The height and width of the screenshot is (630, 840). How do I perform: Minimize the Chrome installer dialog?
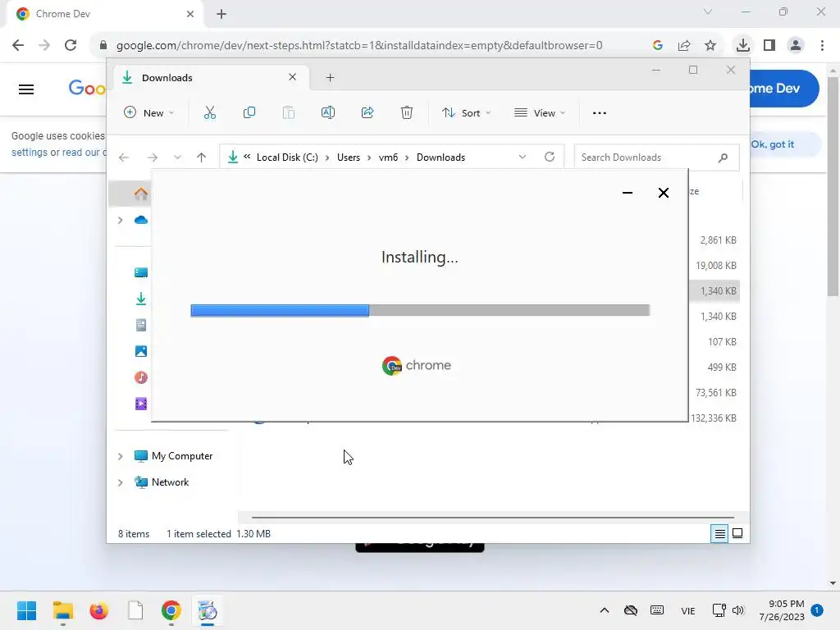click(628, 193)
